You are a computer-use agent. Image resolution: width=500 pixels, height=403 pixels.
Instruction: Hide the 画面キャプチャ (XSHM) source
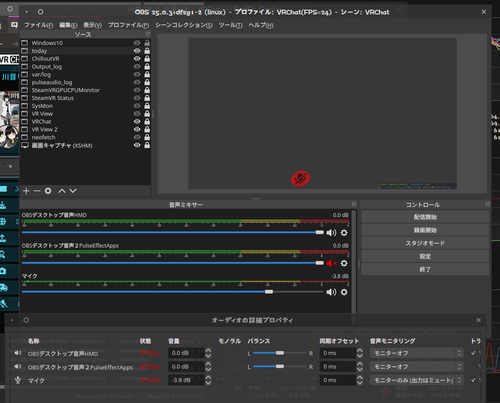(137, 145)
